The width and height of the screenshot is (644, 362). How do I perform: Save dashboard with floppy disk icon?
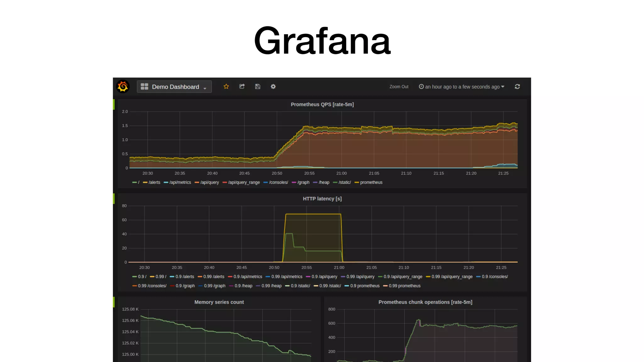[258, 86]
